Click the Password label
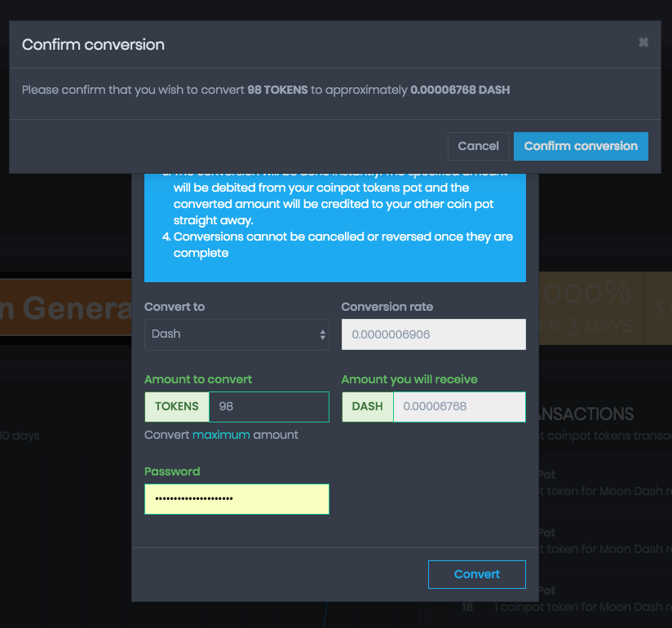The image size is (672, 628). tap(172, 471)
